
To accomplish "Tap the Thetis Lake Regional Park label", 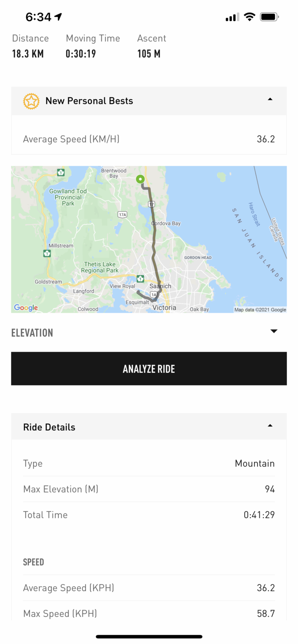I will 100,267.
